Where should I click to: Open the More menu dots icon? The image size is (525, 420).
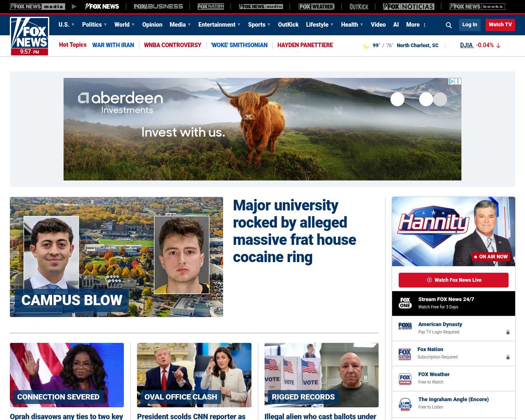[425, 25]
